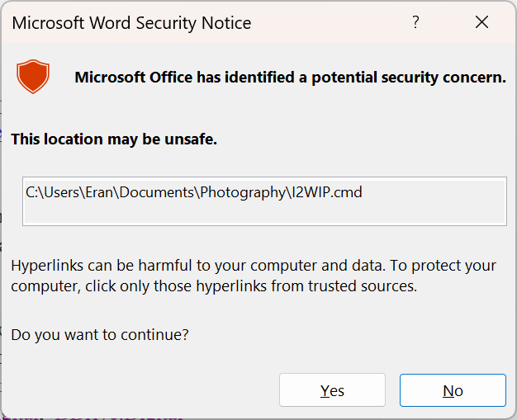Close the Security Notice dialog with X
The width and height of the screenshot is (517, 420).
coord(482,23)
